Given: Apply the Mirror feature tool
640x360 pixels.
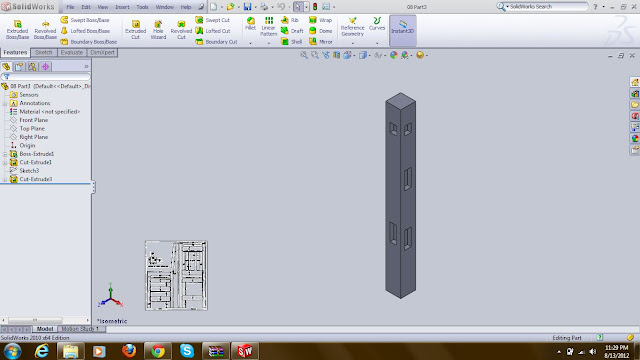Looking at the screenshot, I should pos(321,42).
